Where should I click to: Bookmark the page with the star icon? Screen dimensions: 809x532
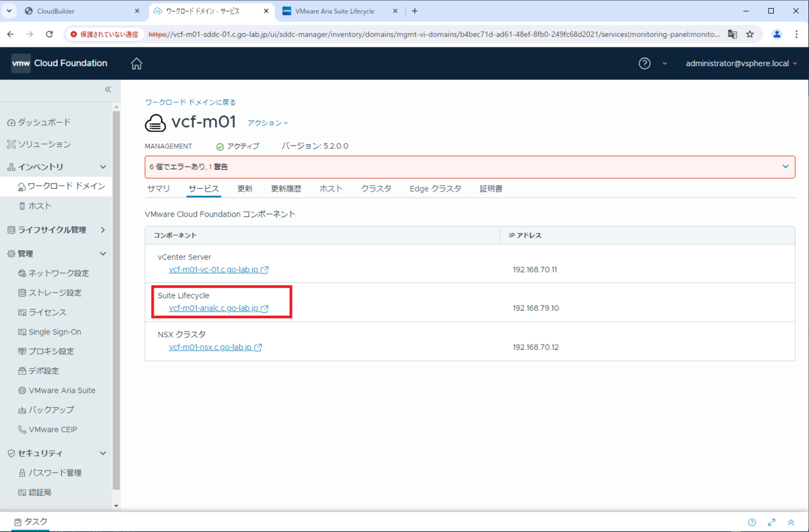coord(750,34)
